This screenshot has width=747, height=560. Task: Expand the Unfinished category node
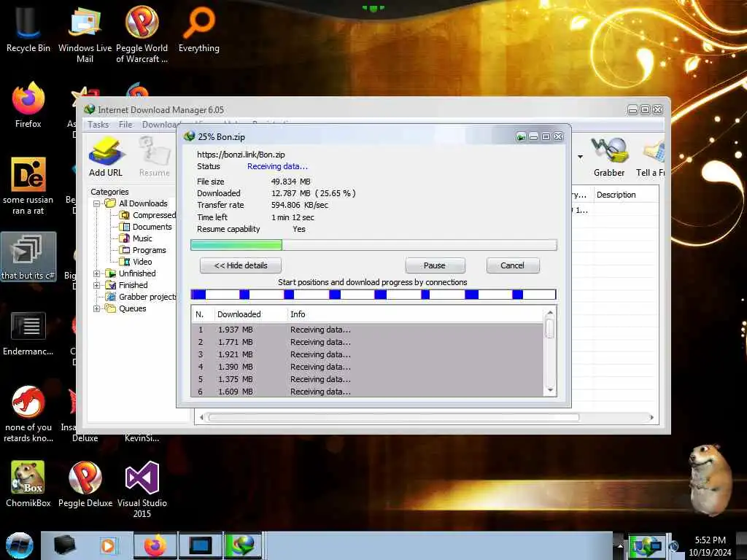click(x=97, y=273)
